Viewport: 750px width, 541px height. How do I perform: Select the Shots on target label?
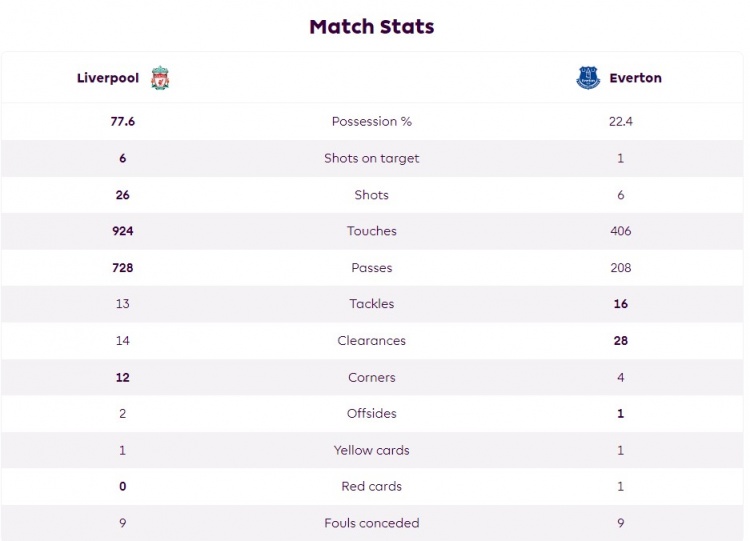point(372,158)
